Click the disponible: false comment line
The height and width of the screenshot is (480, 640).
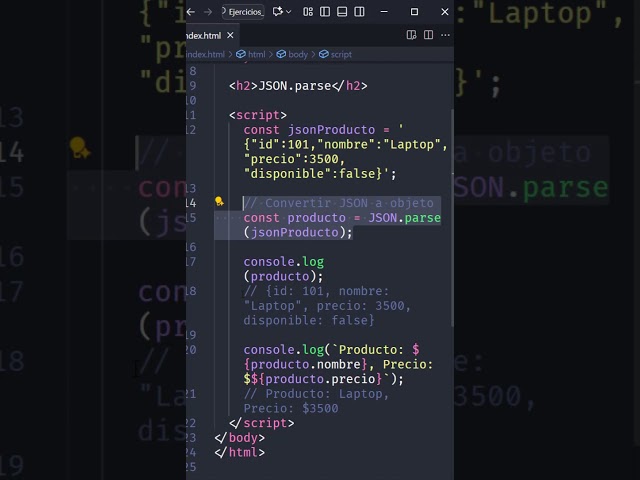pos(309,320)
